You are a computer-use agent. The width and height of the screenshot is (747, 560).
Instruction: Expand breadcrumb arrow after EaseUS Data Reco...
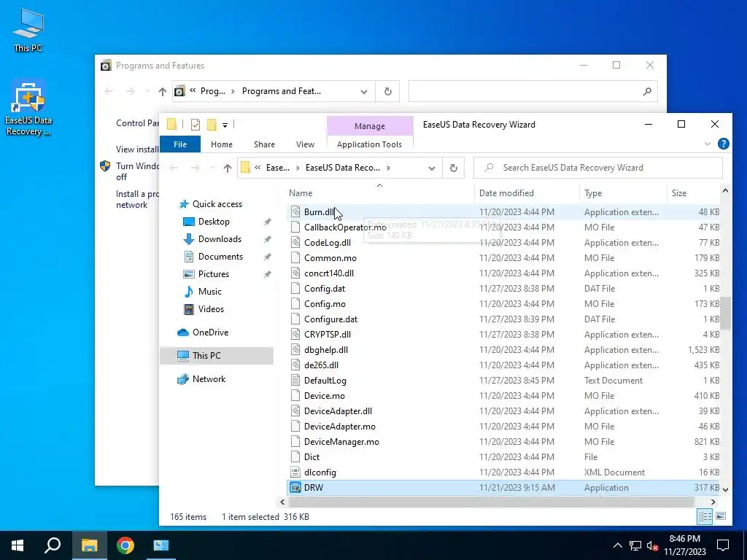pos(388,168)
